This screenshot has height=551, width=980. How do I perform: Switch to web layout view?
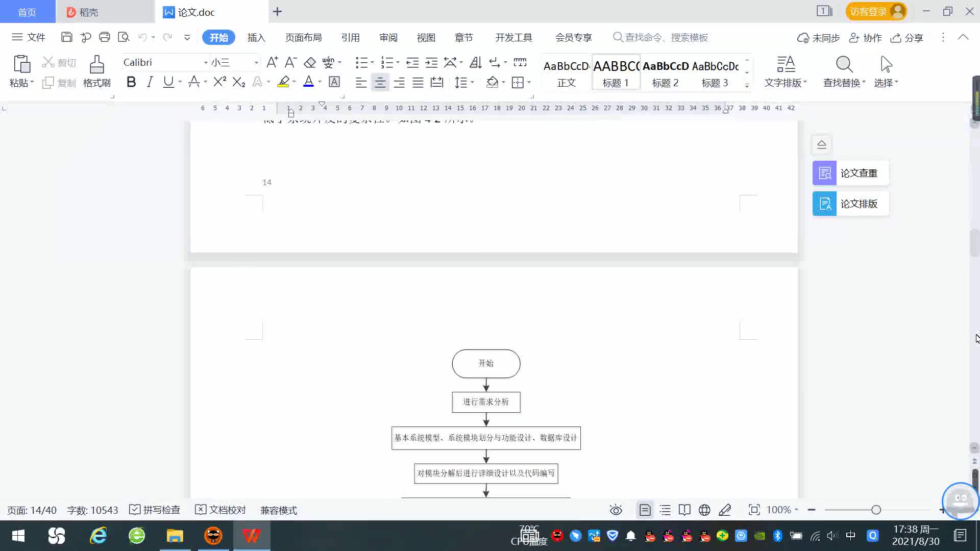704,510
